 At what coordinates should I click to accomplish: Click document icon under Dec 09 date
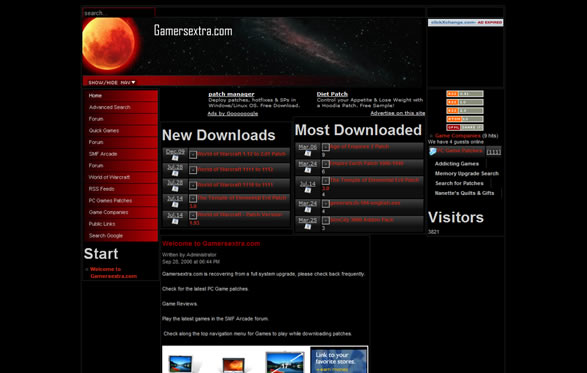[175, 158]
